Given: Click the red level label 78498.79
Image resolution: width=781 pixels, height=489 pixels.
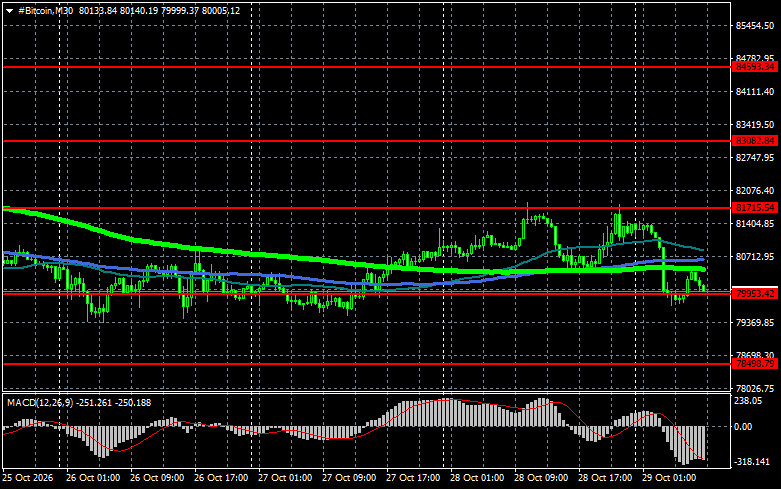Looking at the screenshot, I should pyautogui.click(x=755, y=364).
